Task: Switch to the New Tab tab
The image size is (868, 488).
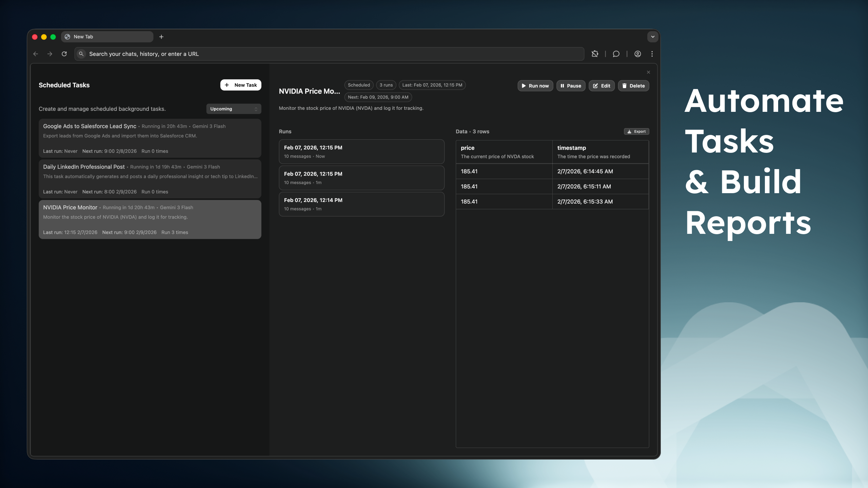Action: pos(107,37)
